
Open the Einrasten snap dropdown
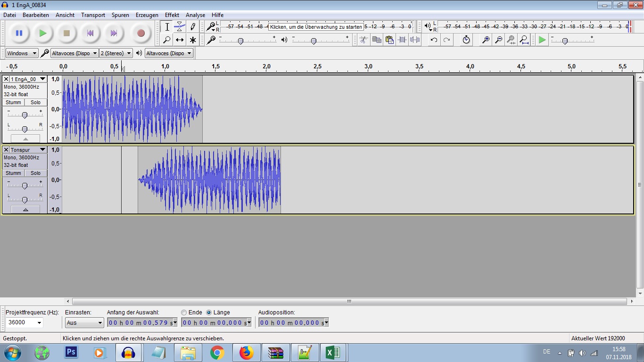(84, 323)
